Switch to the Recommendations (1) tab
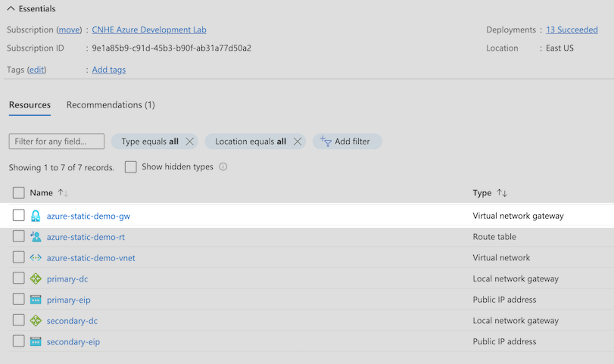 click(x=111, y=105)
